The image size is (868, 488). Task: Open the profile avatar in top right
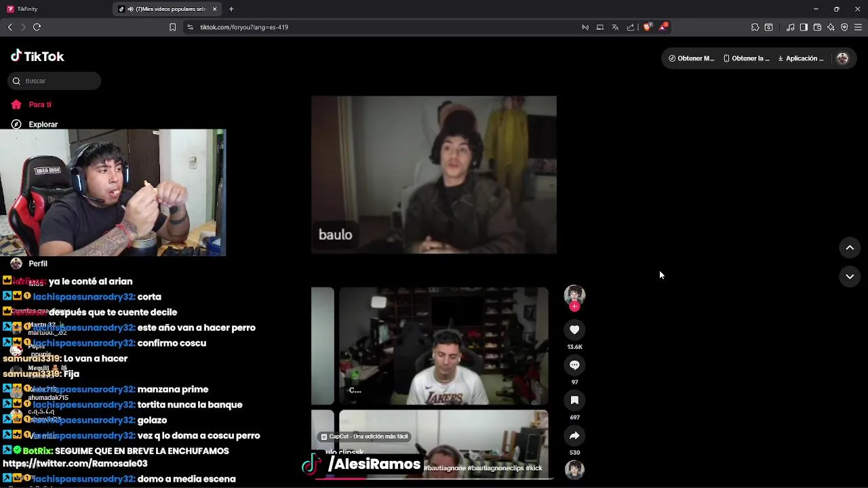coord(843,58)
